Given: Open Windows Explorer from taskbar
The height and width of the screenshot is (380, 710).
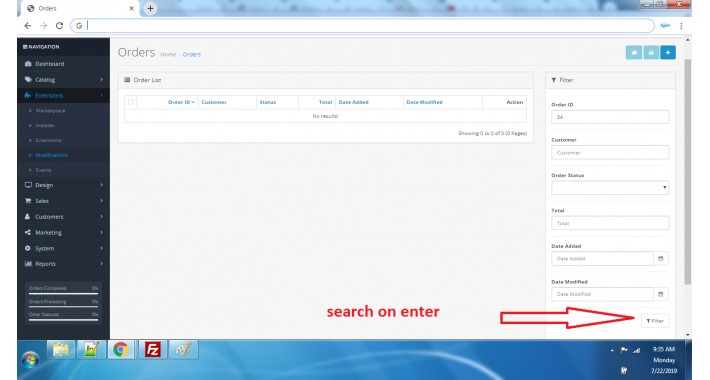Looking at the screenshot, I should click(x=61, y=350).
